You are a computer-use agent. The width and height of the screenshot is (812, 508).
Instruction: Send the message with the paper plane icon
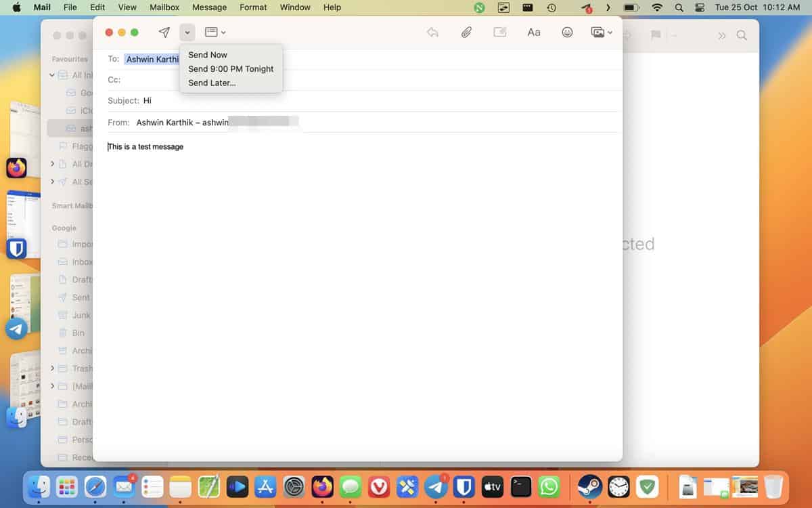pos(162,32)
